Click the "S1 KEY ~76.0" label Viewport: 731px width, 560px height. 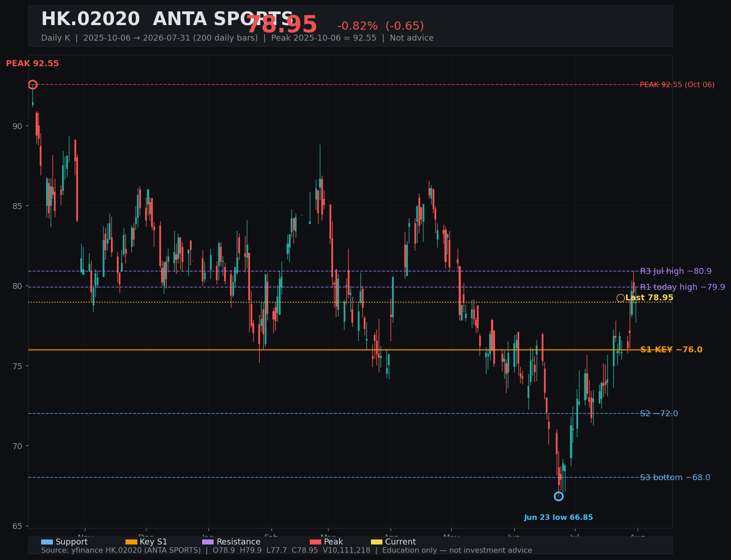[x=671, y=350]
